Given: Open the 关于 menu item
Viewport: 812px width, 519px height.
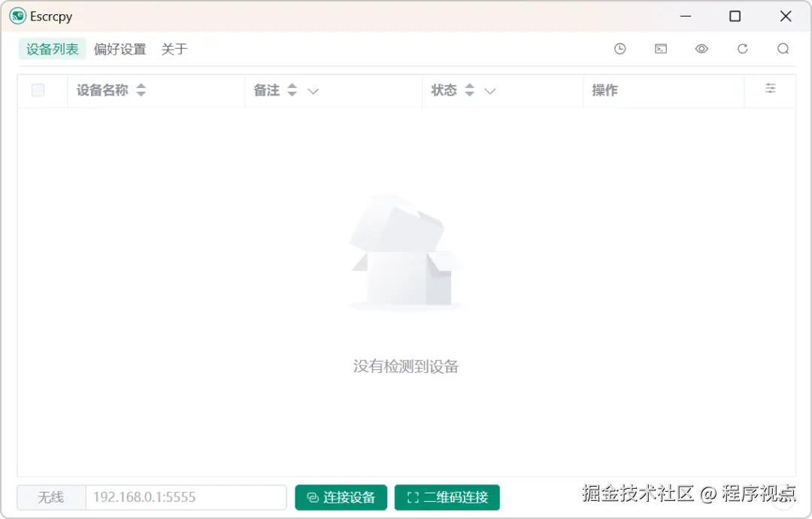Looking at the screenshot, I should click(x=174, y=49).
